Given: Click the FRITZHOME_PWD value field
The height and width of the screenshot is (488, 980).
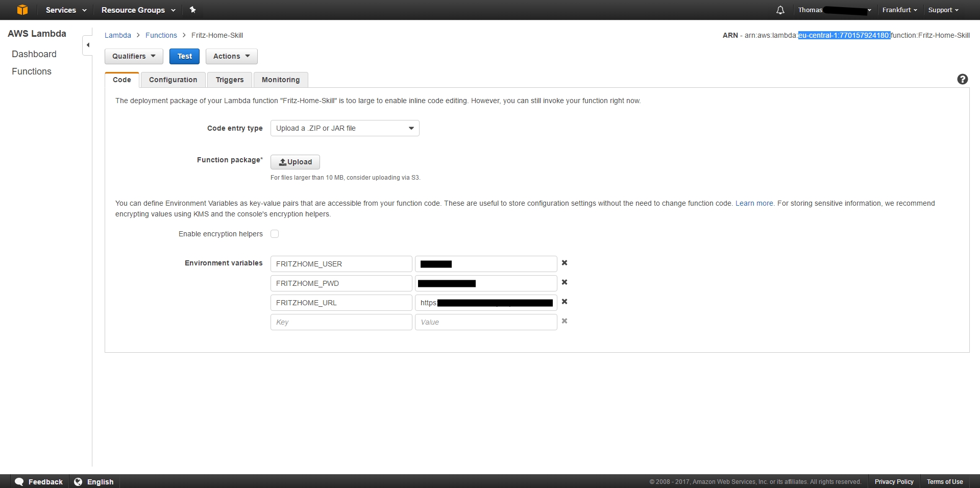Looking at the screenshot, I should click(x=486, y=283).
